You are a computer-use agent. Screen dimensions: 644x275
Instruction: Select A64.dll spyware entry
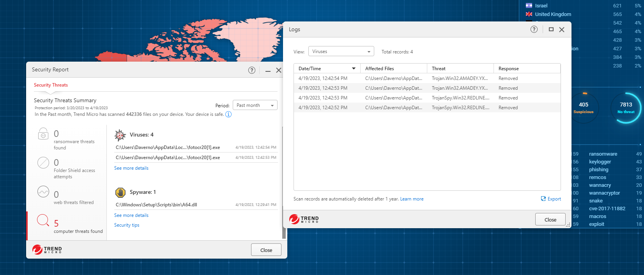pyautogui.click(x=196, y=205)
